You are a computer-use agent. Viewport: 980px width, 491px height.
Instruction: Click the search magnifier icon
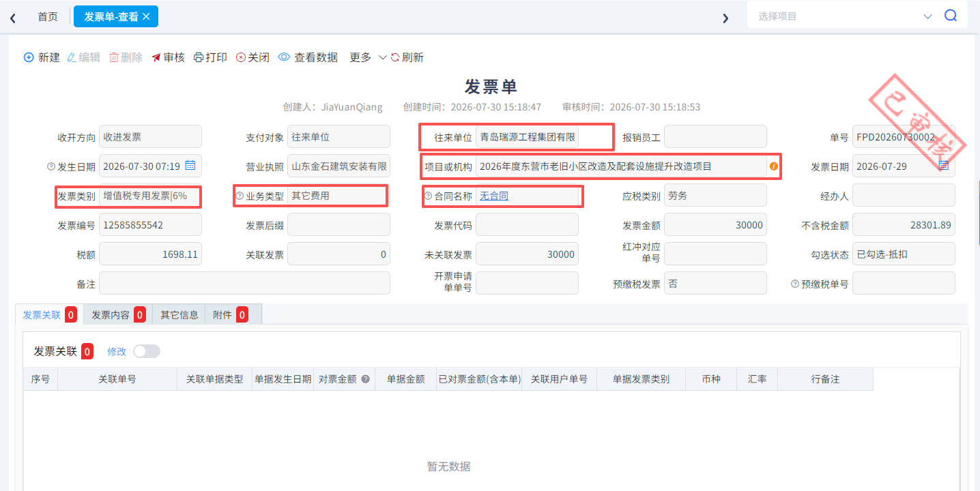[x=951, y=16]
